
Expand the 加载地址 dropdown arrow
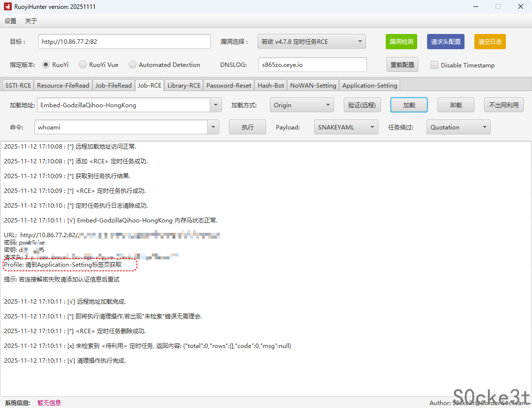pyautogui.click(x=216, y=105)
